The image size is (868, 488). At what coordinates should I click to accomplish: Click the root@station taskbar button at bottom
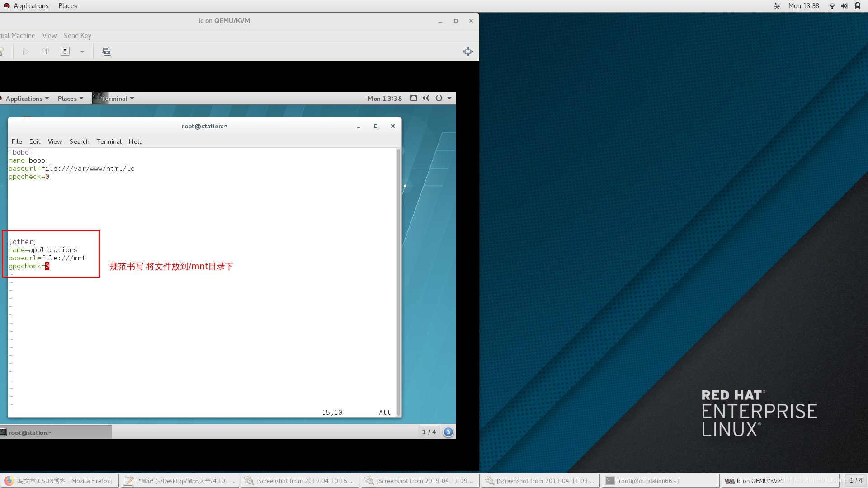coord(56,432)
